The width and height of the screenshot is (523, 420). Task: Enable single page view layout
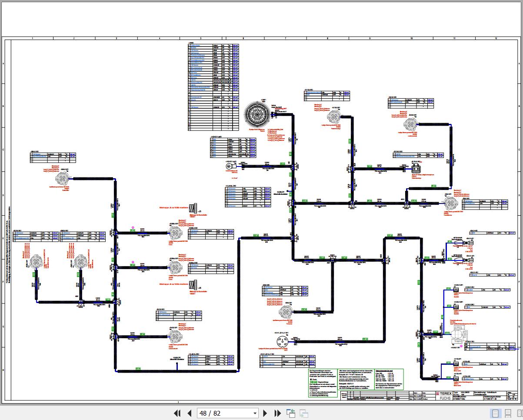point(495,413)
